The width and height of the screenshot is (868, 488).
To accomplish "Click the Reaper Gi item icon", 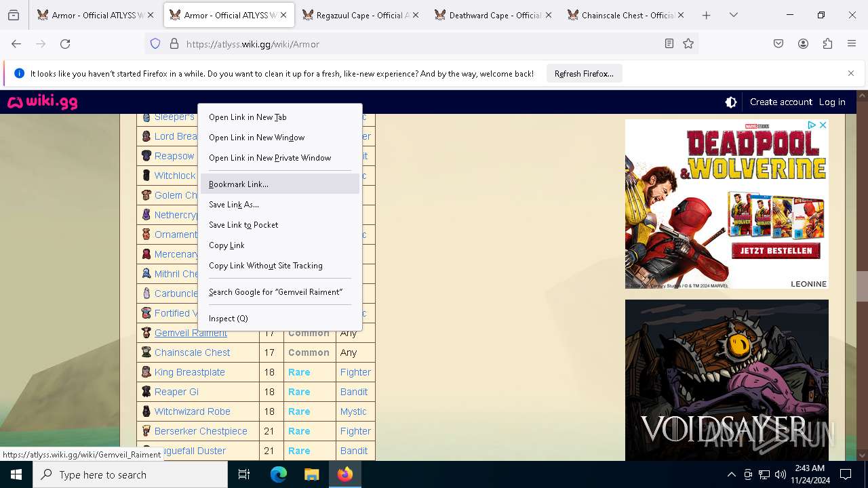I will coord(146,392).
